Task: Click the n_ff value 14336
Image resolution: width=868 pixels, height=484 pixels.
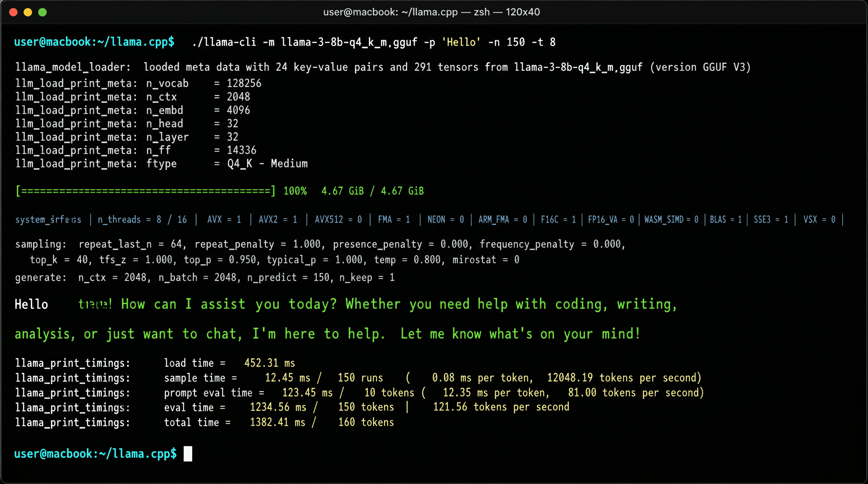Action: point(241,150)
